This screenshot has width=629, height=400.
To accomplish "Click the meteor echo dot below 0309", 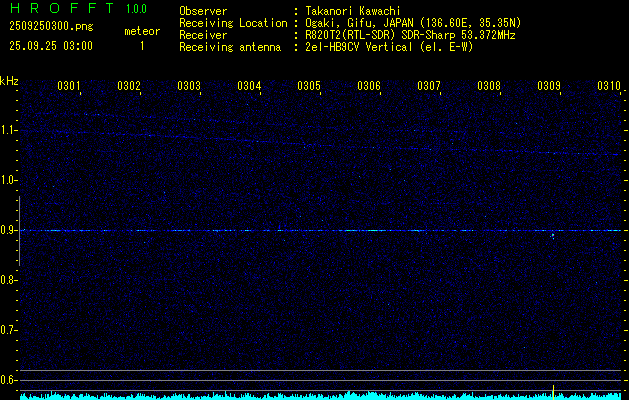I will [x=552, y=236].
